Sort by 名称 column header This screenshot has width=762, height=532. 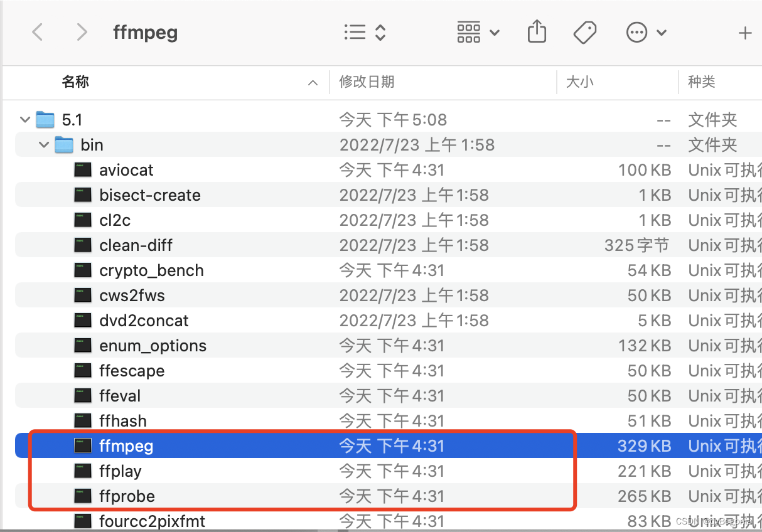(x=75, y=82)
